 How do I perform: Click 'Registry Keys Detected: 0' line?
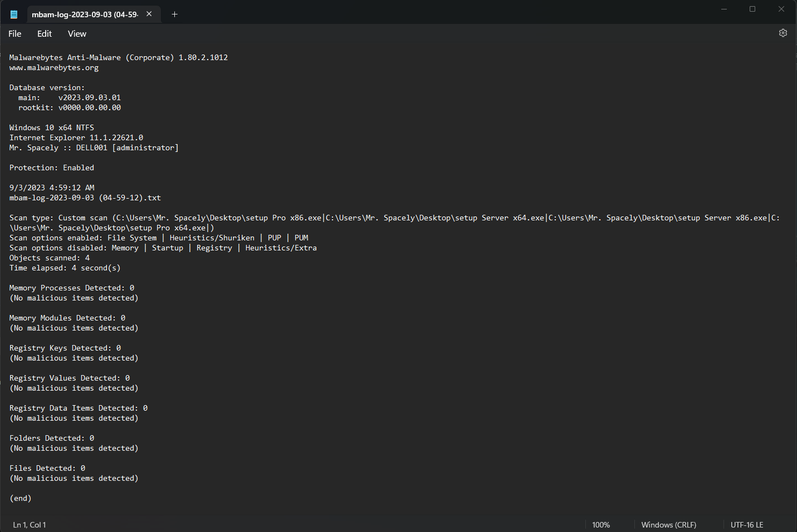65,348
